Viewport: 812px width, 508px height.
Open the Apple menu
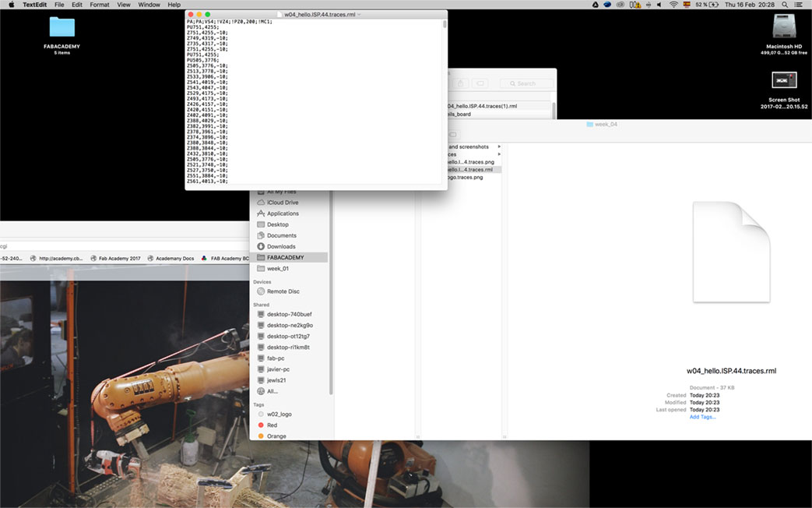tap(11, 5)
